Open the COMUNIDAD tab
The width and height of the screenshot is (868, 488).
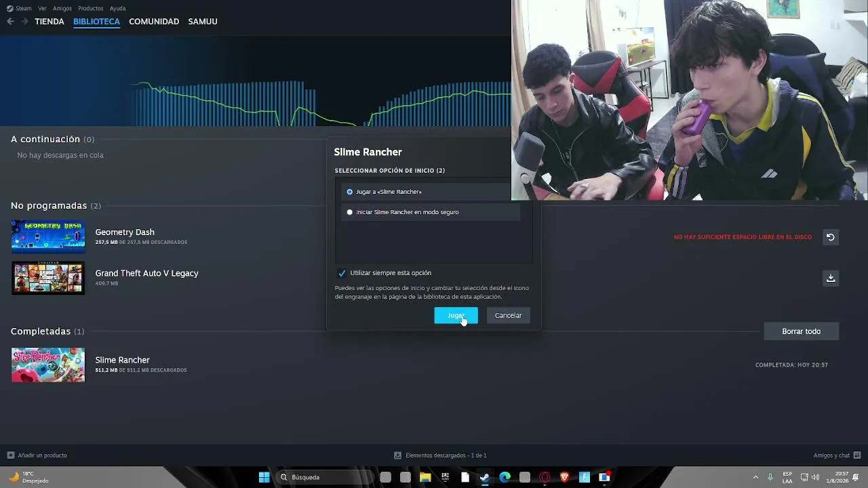coord(154,22)
